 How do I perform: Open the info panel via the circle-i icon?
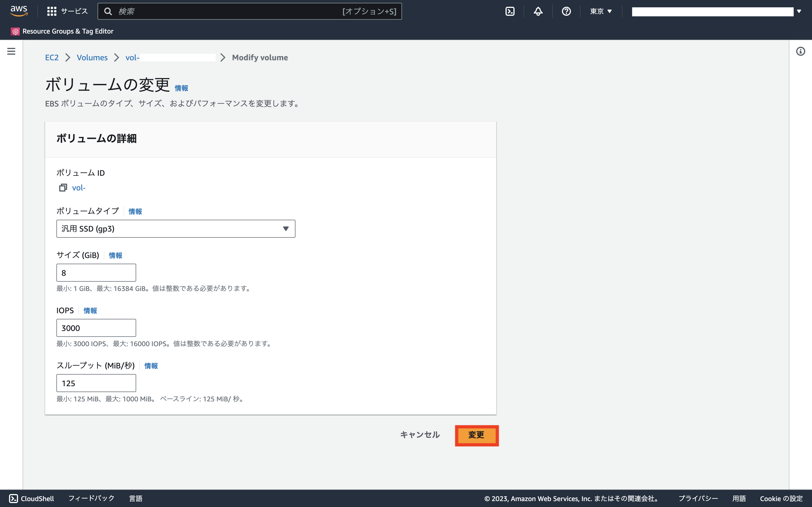(801, 51)
